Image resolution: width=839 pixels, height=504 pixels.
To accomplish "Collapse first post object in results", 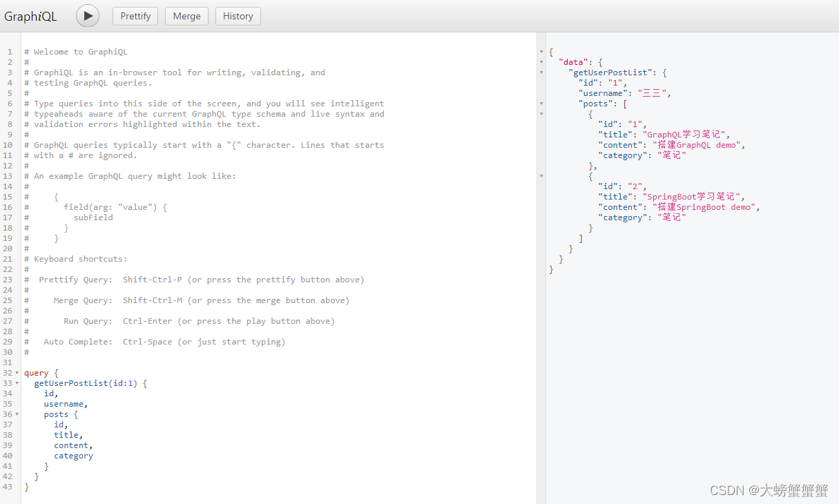I will coord(541,114).
